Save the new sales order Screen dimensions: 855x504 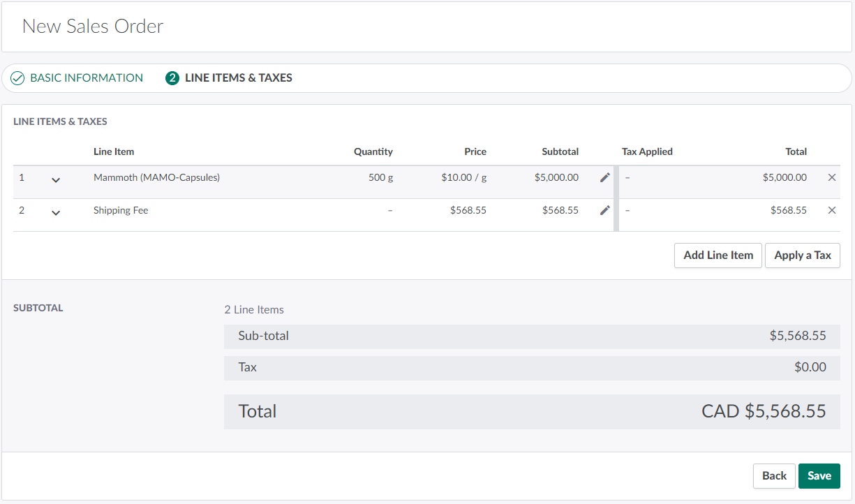[819, 476]
